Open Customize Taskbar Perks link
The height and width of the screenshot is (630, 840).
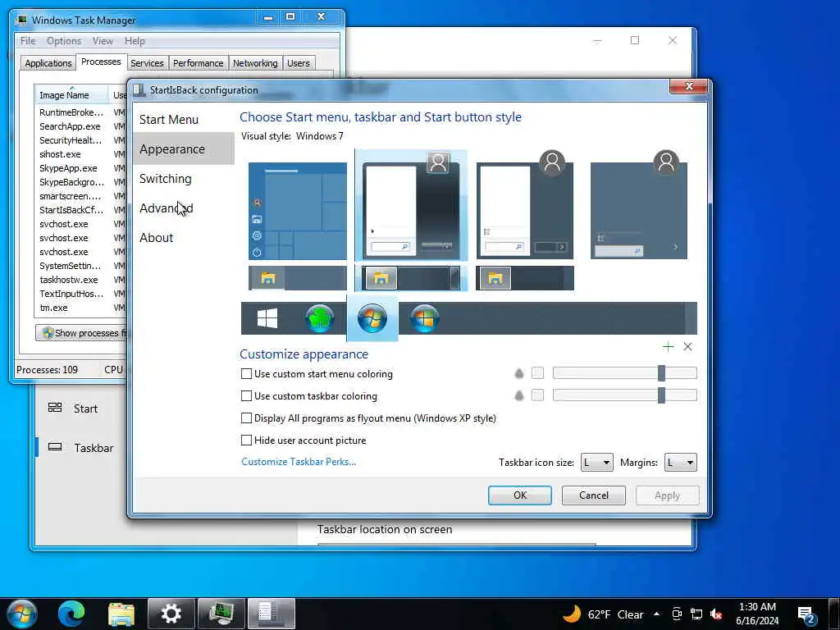(x=299, y=461)
